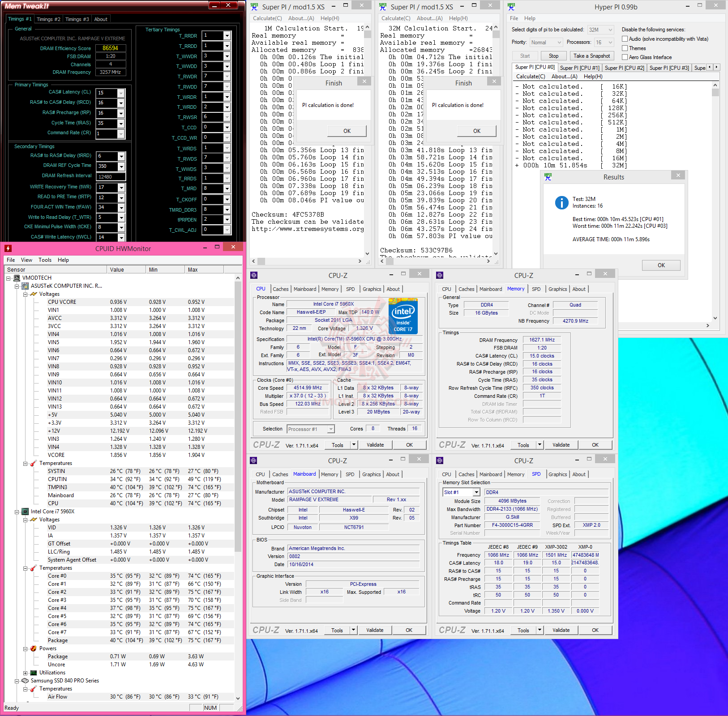The image size is (728, 716).
Task: Open the Processor #1 selection dropdown
Action: pos(331,429)
